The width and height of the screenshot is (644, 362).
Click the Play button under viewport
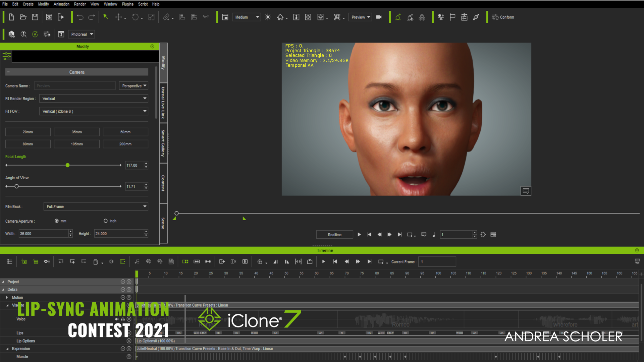[x=359, y=235]
